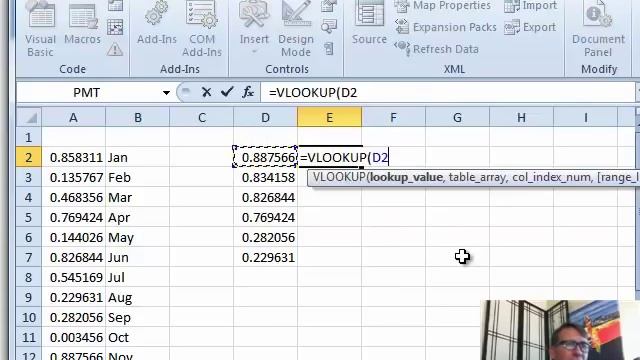Select row 10 header
Screen dimensions: 640x360
coord(29,318)
